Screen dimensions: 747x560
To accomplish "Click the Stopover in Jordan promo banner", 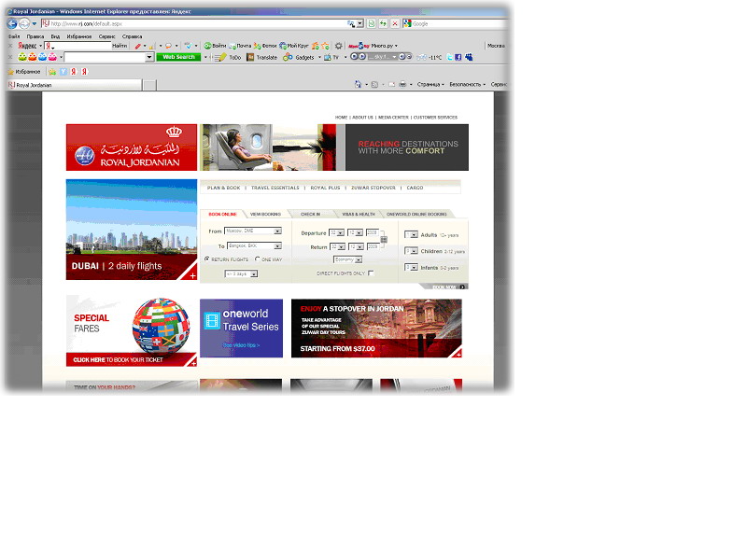I will coord(376,329).
